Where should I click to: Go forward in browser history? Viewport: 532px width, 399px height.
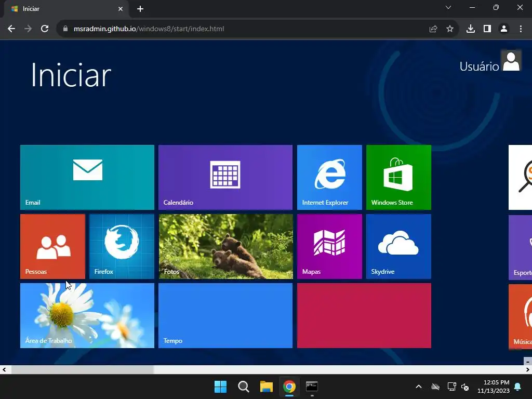pos(28,29)
